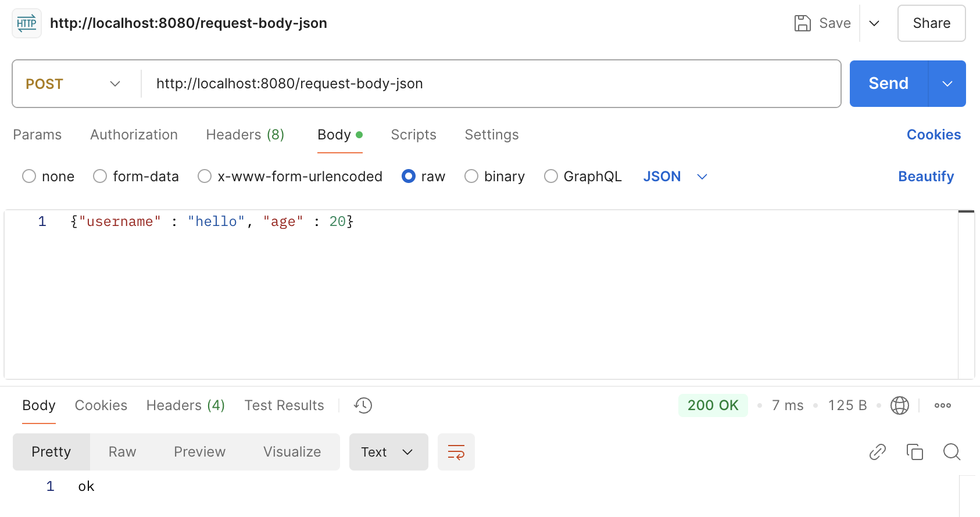Open the Cookies link
Image resolution: width=980 pixels, height=517 pixels.
pos(934,135)
